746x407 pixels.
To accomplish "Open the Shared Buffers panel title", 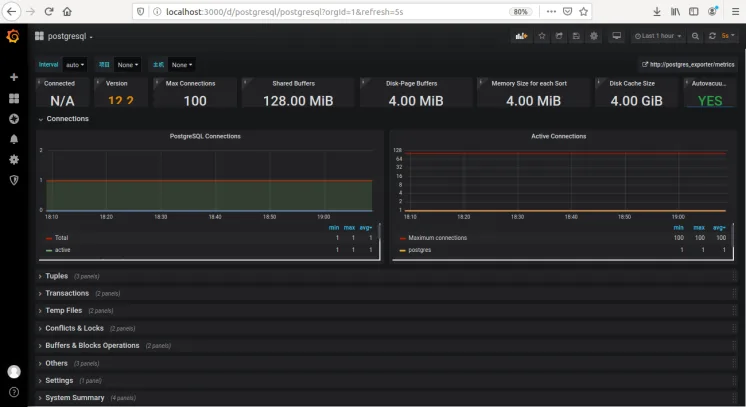I will (x=294, y=83).
